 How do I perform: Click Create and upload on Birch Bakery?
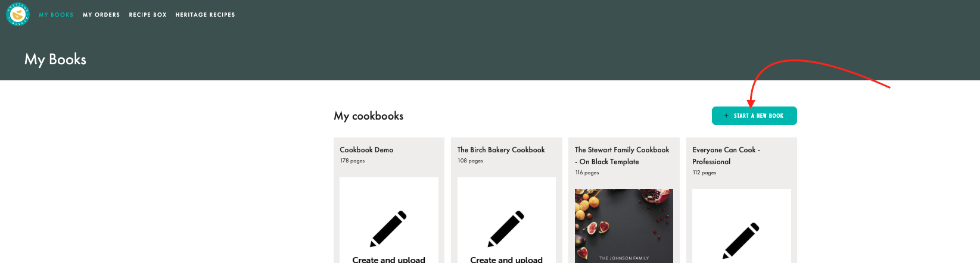[x=506, y=259]
